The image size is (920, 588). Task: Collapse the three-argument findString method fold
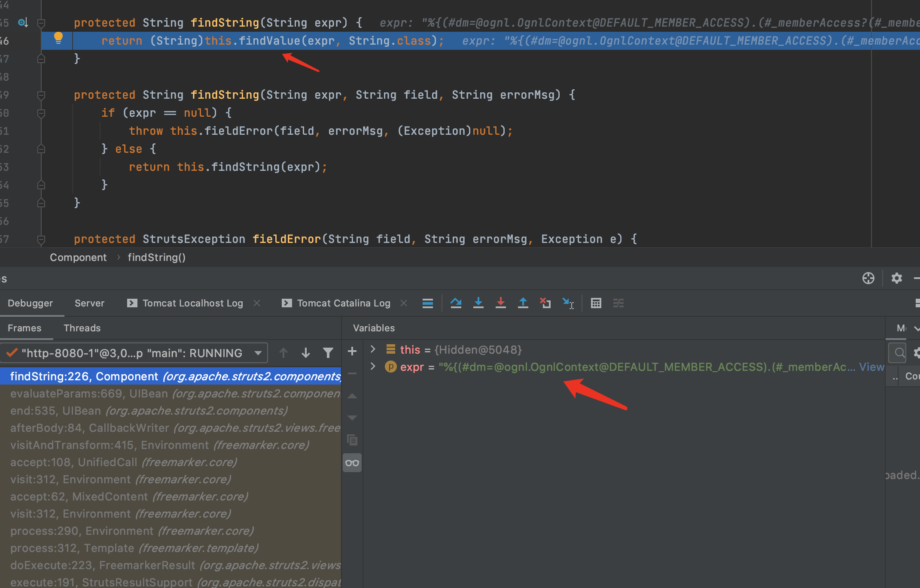tap(41, 95)
